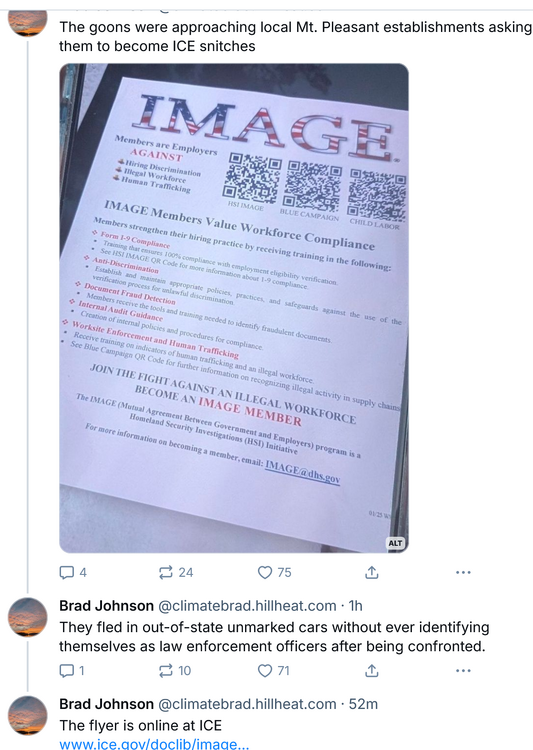Click the 52m timestamp

click(x=363, y=704)
